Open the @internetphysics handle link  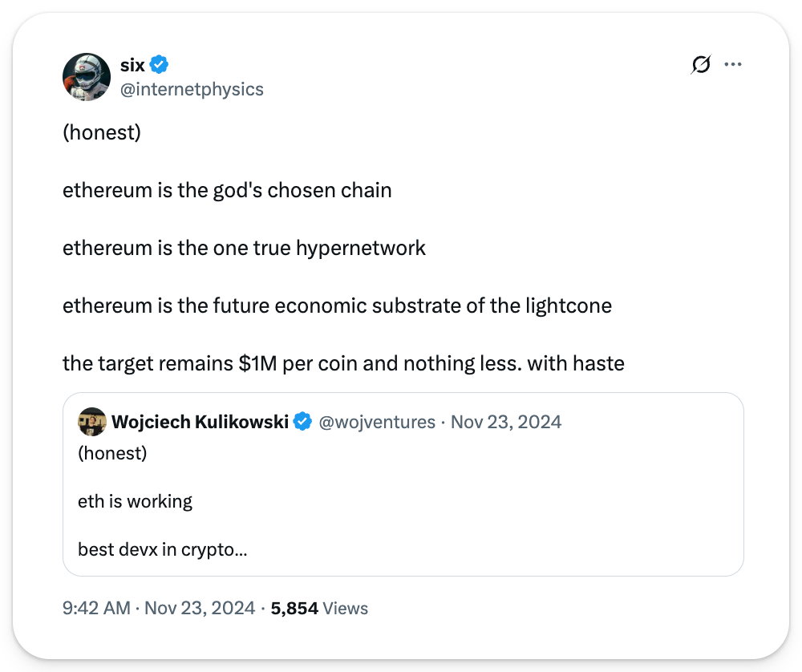191,89
